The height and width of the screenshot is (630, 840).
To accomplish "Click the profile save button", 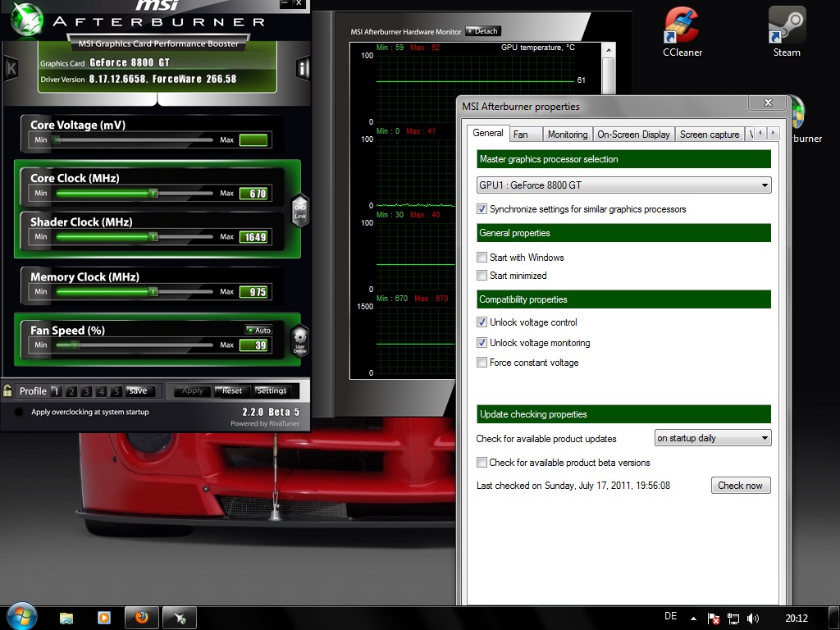I will [138, 390].
